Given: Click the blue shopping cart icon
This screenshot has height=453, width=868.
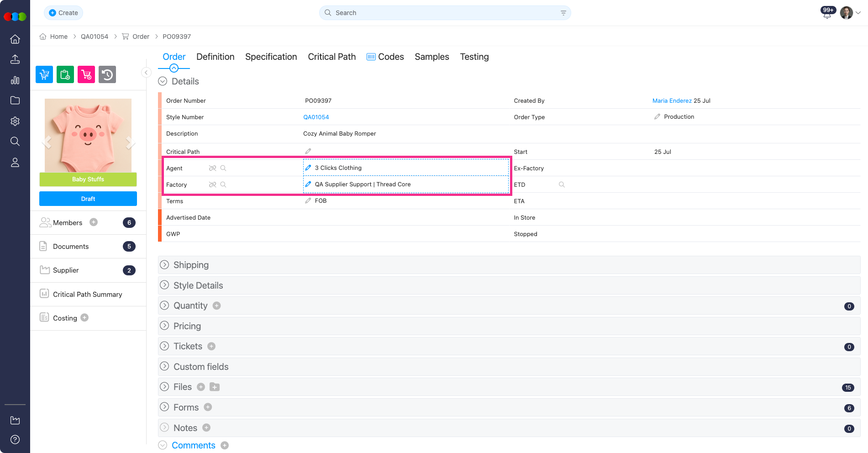Looking at the screenshot, I should (44, 74).
